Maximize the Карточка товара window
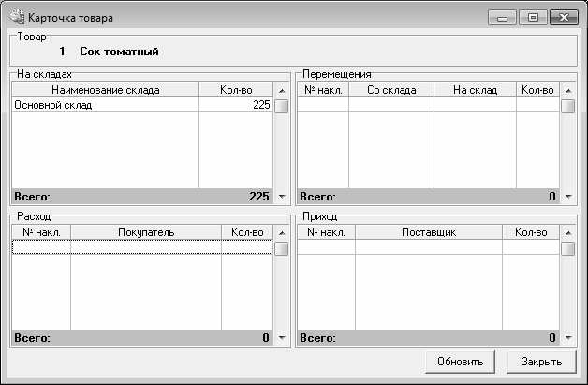 pos(533,18)
